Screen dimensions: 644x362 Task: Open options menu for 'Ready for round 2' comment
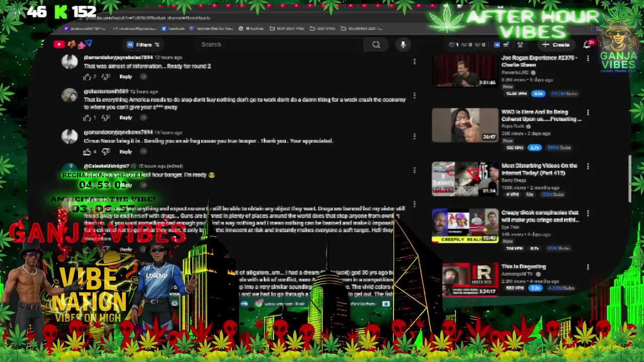(414, 61)
